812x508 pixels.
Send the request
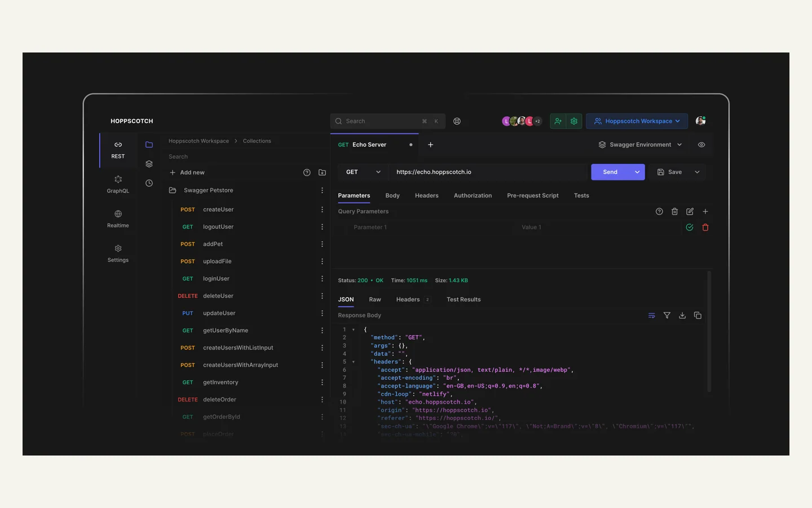coord(610,172)
